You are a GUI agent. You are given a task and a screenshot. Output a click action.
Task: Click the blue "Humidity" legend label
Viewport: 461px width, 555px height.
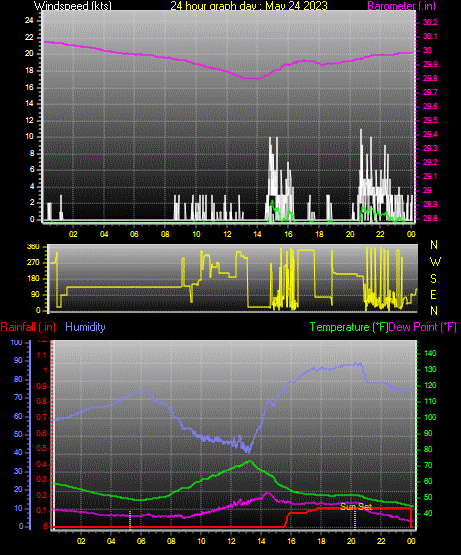(85, 327)
